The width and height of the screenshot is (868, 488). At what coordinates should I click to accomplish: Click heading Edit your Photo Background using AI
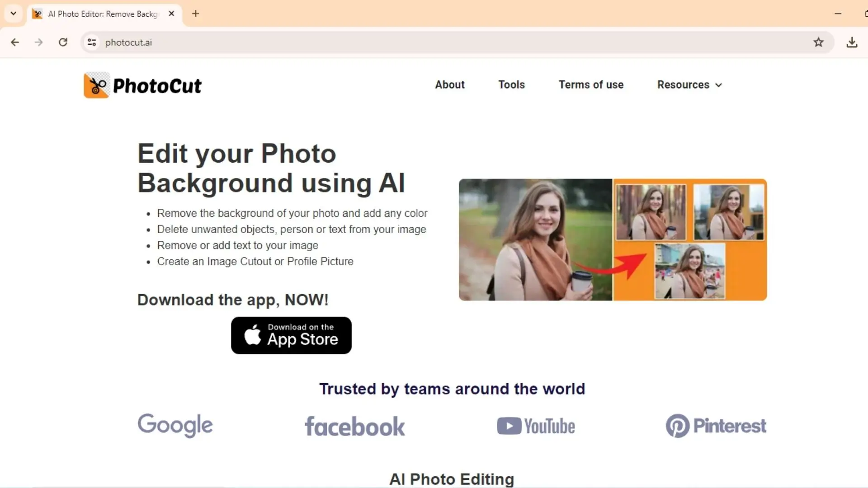point(271,168)
